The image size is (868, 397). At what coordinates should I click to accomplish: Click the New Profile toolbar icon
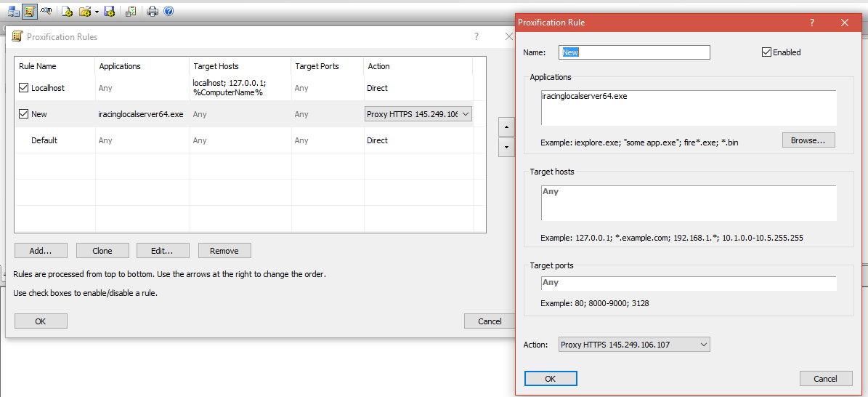(67, 11)
